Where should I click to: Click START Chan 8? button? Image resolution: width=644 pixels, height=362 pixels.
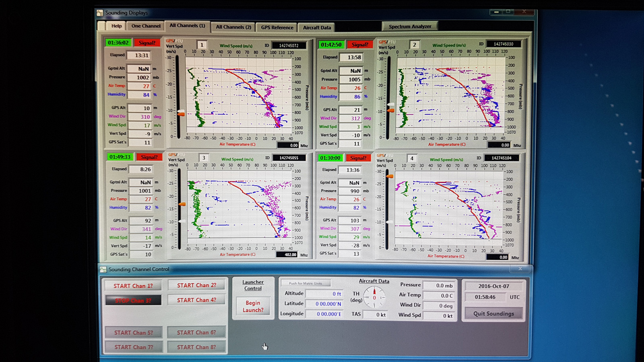196,347
